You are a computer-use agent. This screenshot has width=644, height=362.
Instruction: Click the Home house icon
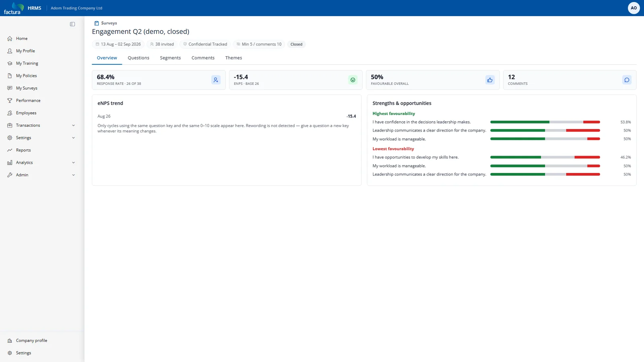pos(10,39)
